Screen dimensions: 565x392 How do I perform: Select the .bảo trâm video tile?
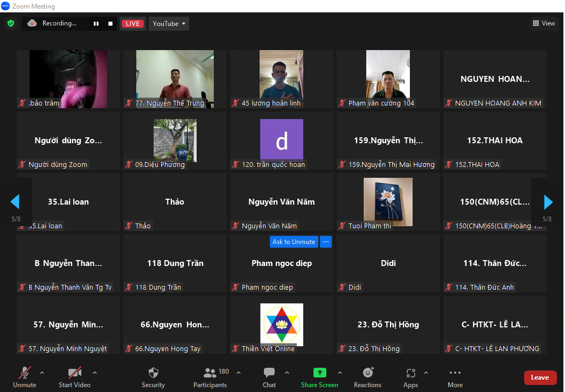[68, 79]
